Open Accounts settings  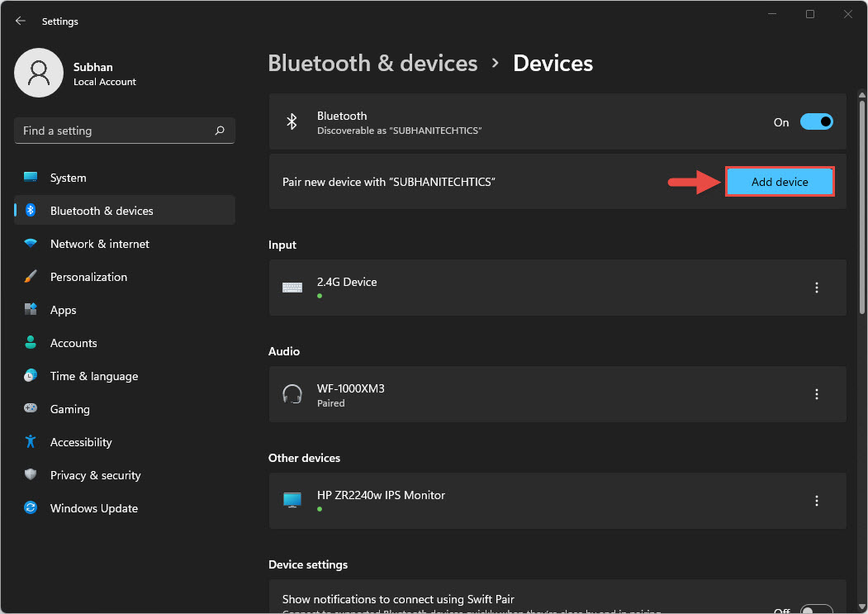[125, 343]
